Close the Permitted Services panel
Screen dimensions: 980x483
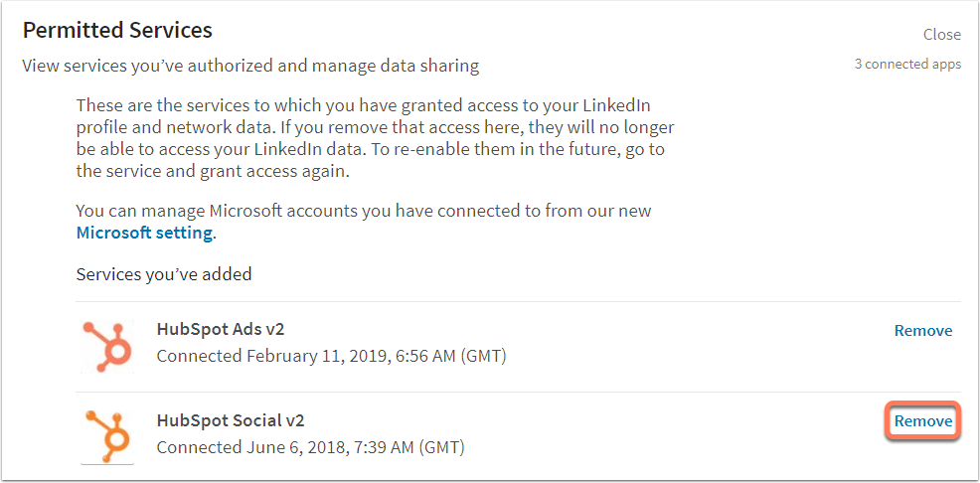(x=941, y=35)
